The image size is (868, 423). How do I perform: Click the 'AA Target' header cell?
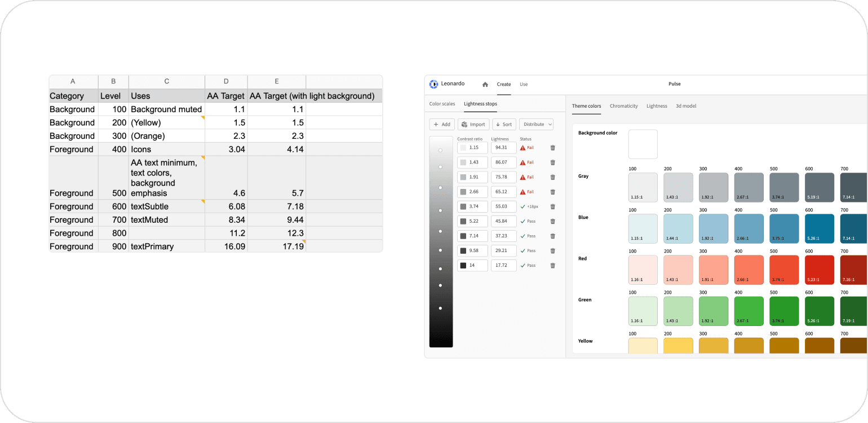click(226, 96)
